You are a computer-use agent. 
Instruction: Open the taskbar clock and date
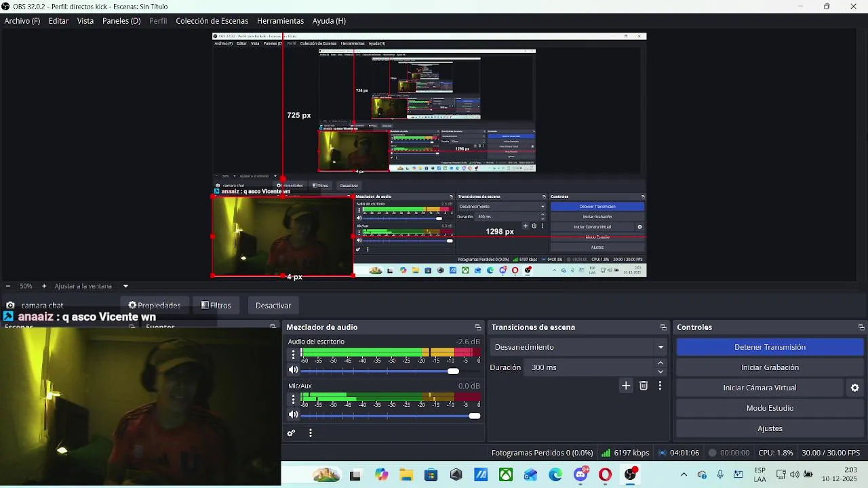click(x=840, y=474)
